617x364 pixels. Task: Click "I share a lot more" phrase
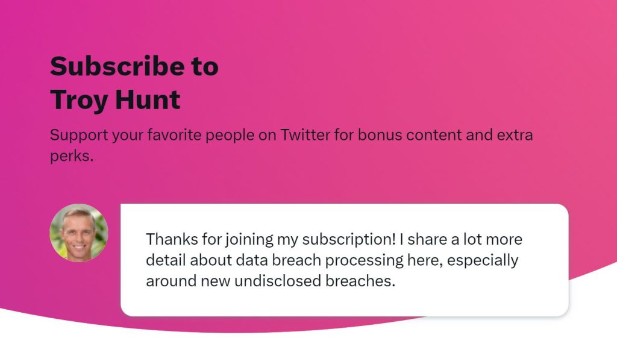[x=461, y=239]
